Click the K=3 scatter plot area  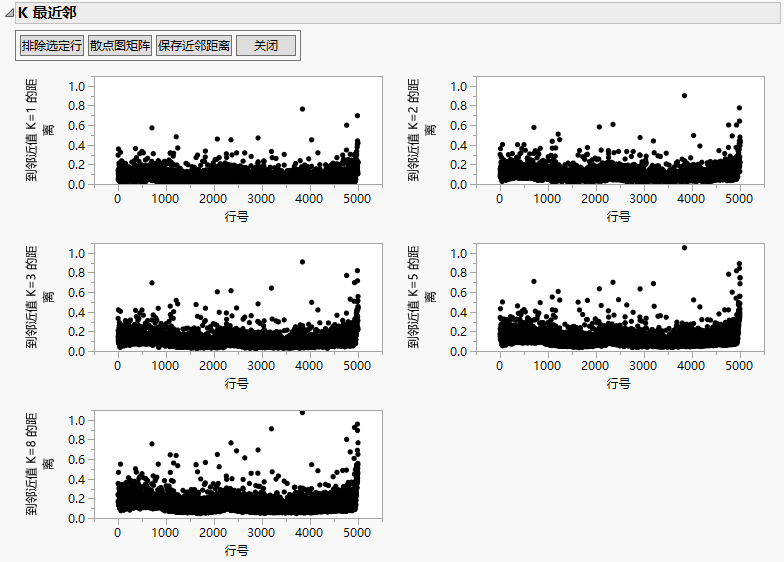tap(238, 298)
